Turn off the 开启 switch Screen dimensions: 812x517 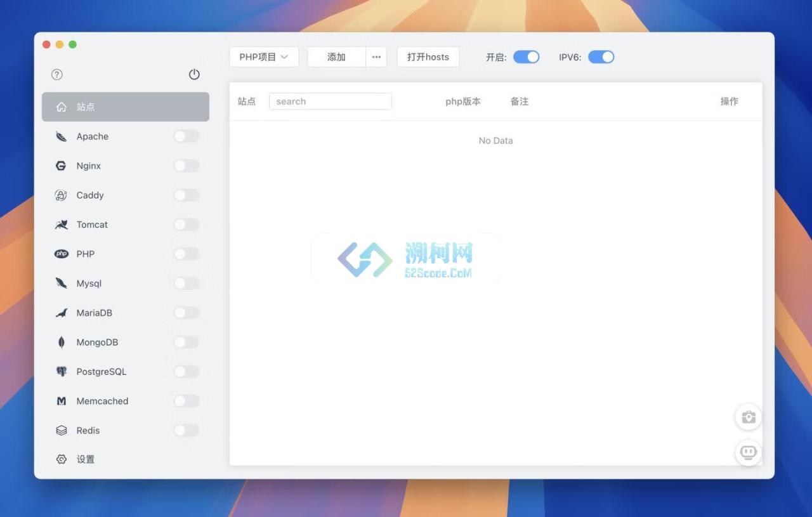(526, 57)
